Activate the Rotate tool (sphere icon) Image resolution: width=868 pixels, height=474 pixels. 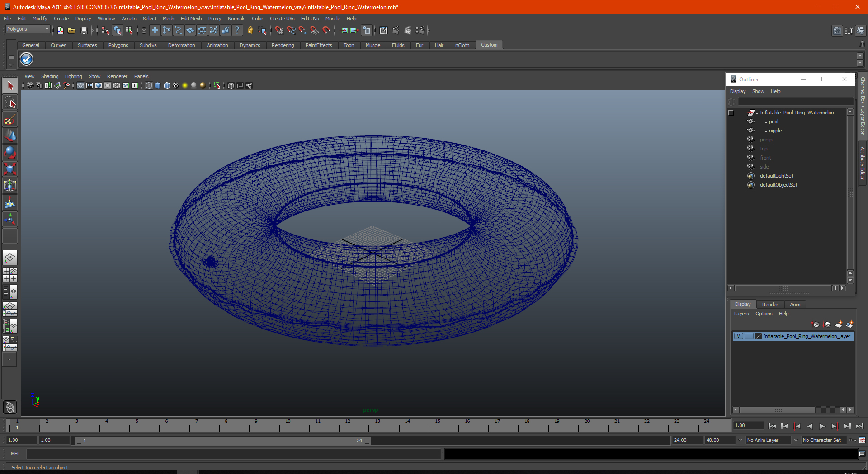pos(10,153)
